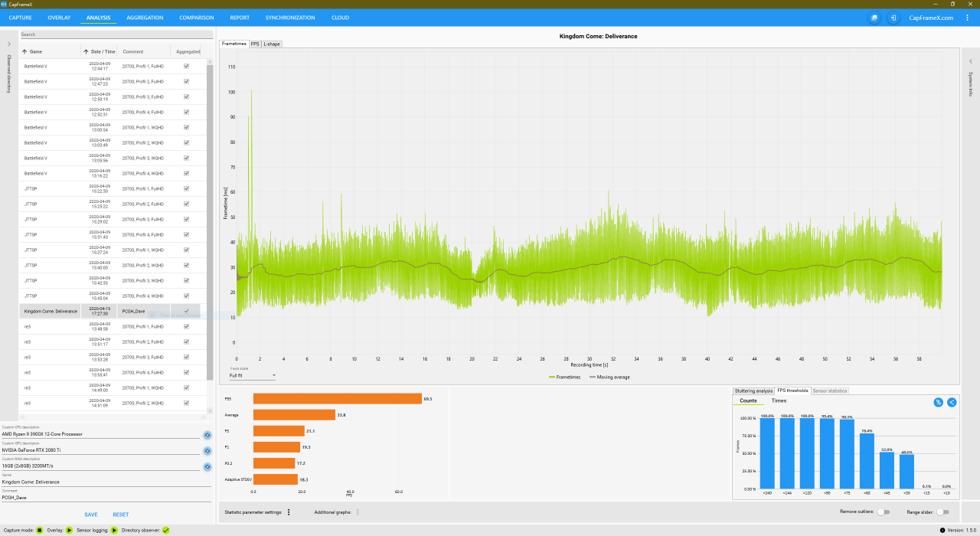The image size is (980, 536).
Task: Toggle Aggregated checkbox for Battlefield V 12:44:17
Action: click(186, 67)
